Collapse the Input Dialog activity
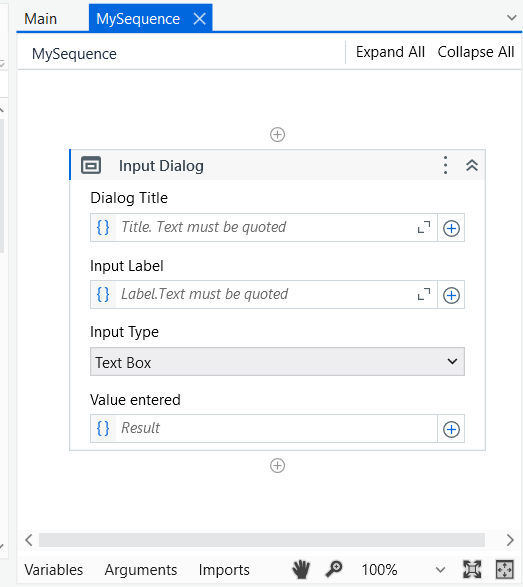The height and width of the screenshot is (587, 523). coord(472,165)
